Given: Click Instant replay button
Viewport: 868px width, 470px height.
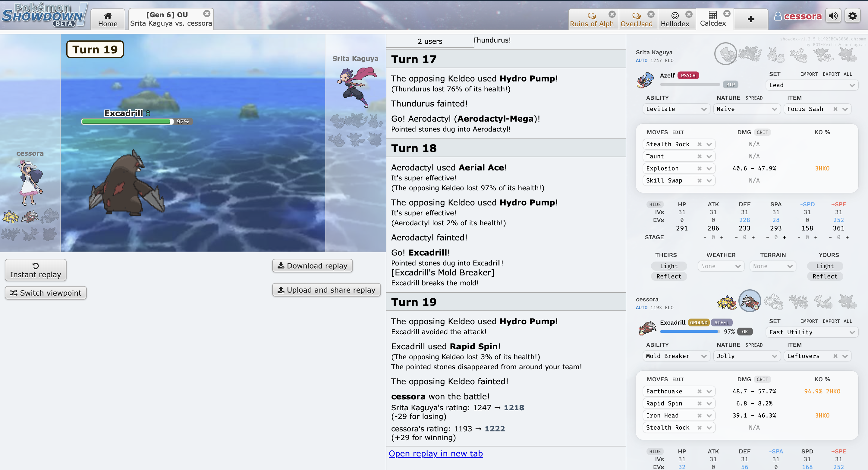Looking at the screenshot, I should point(36,270).
